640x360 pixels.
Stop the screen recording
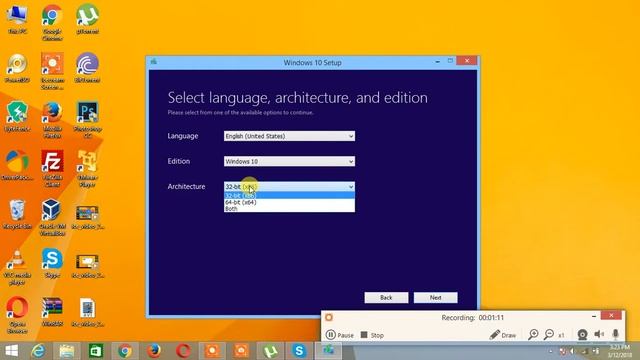372,335
